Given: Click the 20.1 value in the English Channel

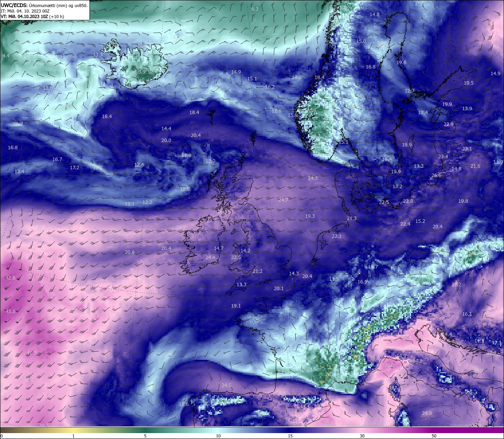Looking at the screenshot, I should coord(279,288).
